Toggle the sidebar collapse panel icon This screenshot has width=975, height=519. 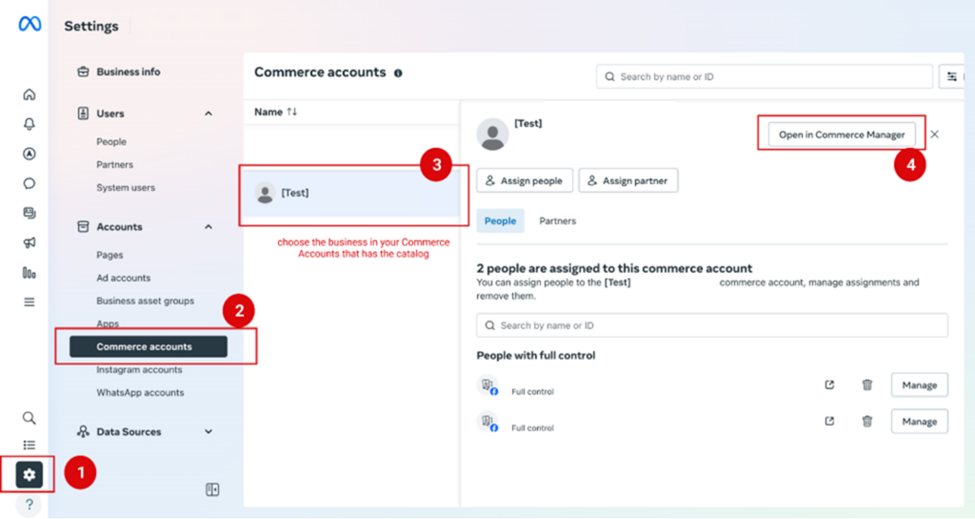[212, 489]
